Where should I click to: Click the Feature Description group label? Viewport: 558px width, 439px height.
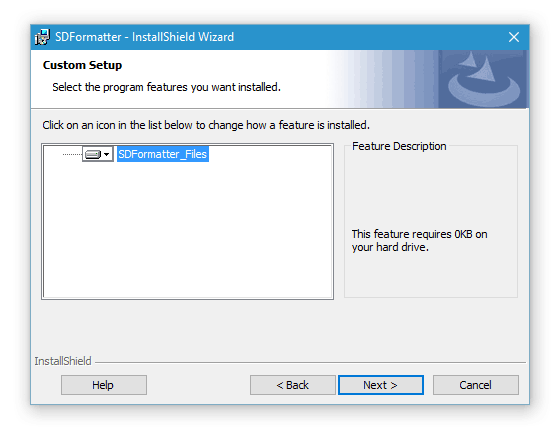399,146
